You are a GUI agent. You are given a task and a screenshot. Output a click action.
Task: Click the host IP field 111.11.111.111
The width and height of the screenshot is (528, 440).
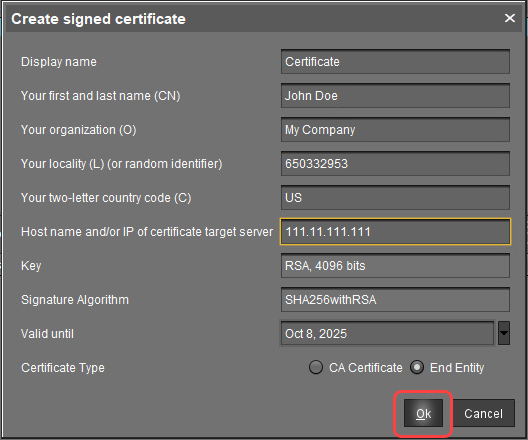coord(395,232)
